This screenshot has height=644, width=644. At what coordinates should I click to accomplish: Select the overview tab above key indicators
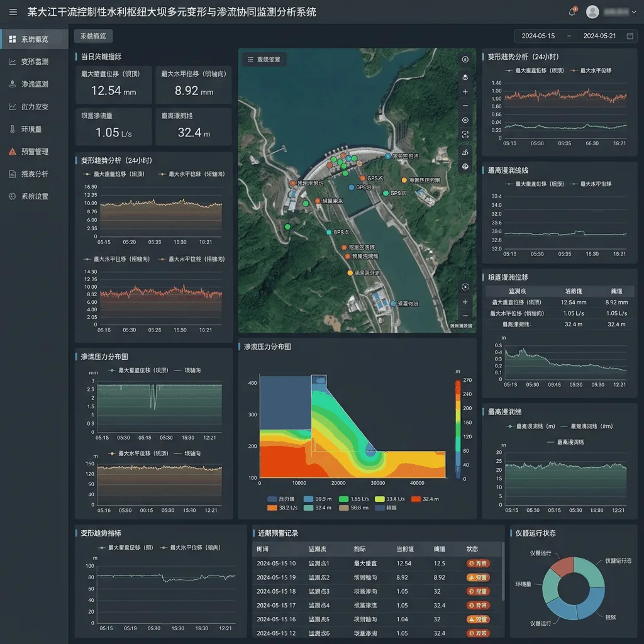pos(93,36)
